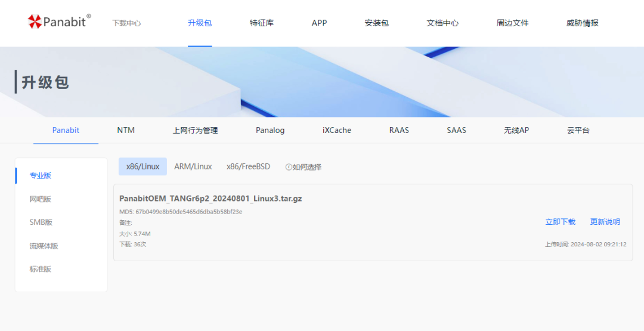Select the Panabit product tab
Screen dimensions: 644x331
[x=66, y=130]
